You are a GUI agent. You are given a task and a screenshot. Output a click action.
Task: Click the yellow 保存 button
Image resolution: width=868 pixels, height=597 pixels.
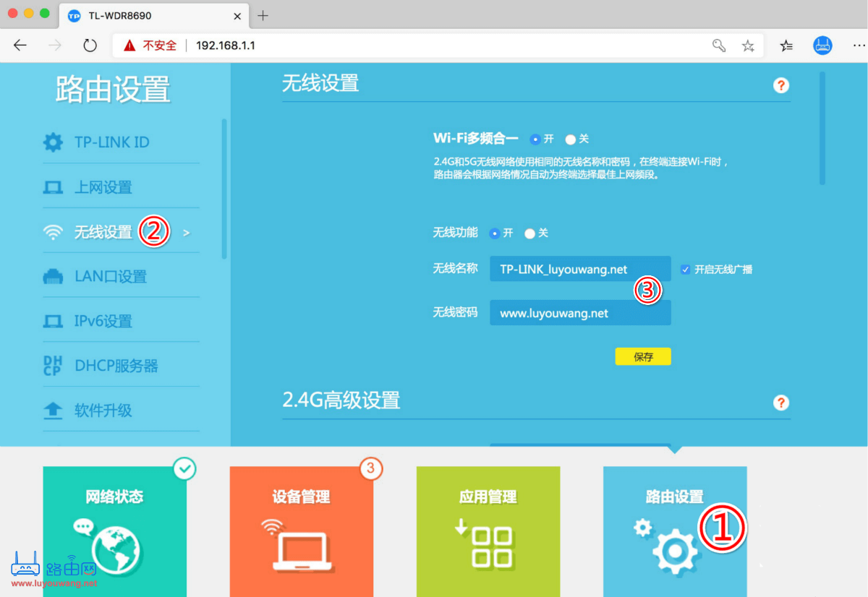pyautogui.click(x=642, y=356)
